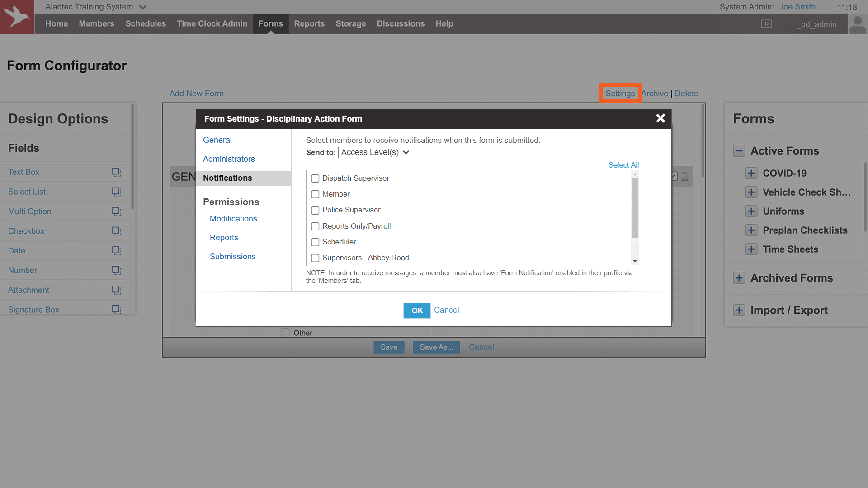Open the Reports menu in navigation bar
Image resolution: width=868 pixels, height=488 pixels.
(x=309, y=24)
